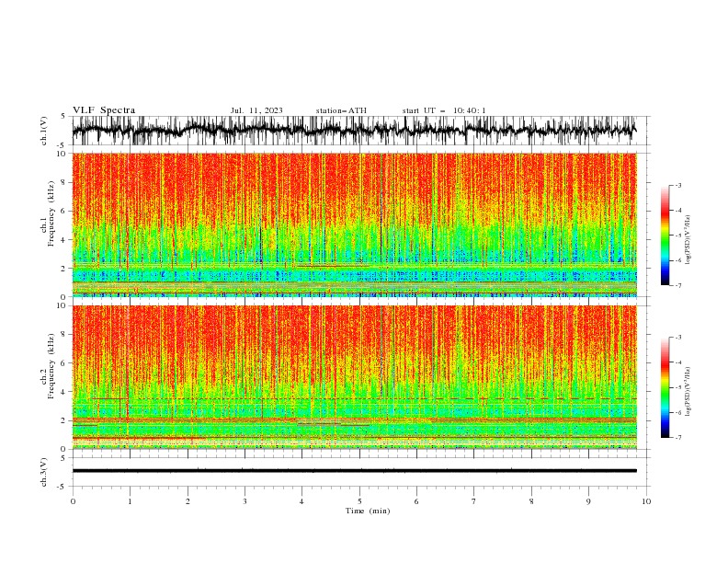Click time axis tick label '3'
Screen dimensions: 728x563
coord(245,501)
